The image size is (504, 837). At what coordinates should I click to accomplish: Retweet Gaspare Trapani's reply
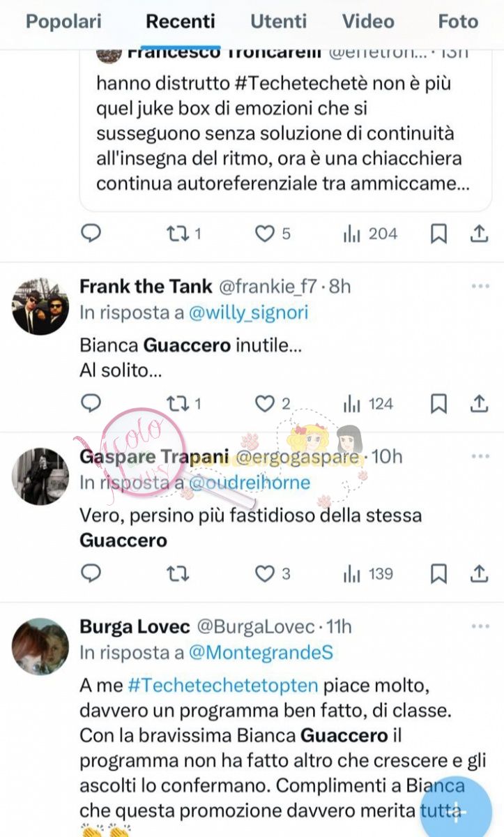pyautogui.click(x=178, y=574)
